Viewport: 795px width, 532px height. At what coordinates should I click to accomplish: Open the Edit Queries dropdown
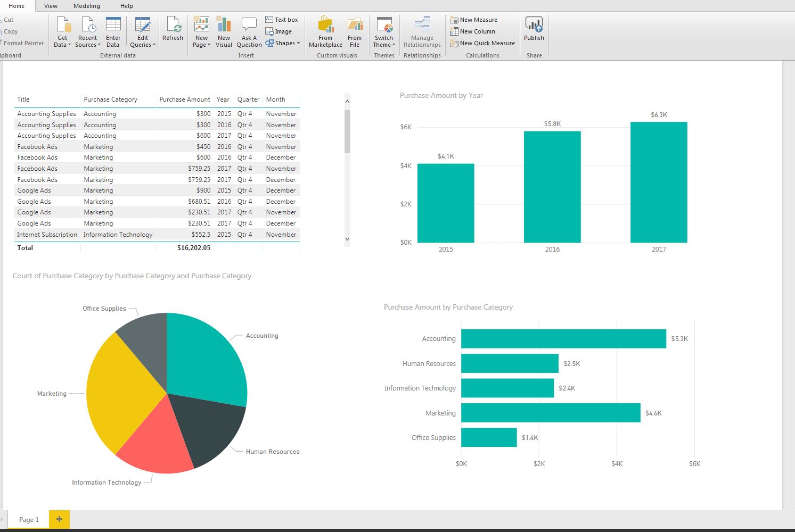(x=143, y=45)
